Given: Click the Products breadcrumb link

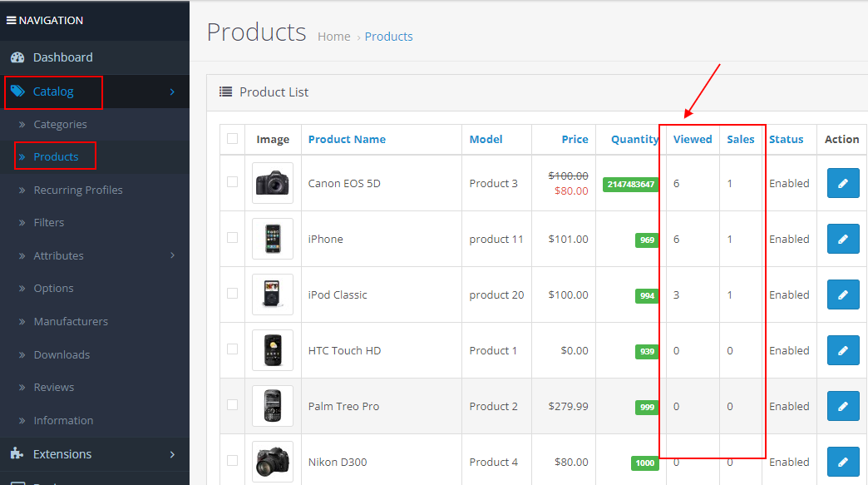Looking at the screenshot, I should 388,37.
